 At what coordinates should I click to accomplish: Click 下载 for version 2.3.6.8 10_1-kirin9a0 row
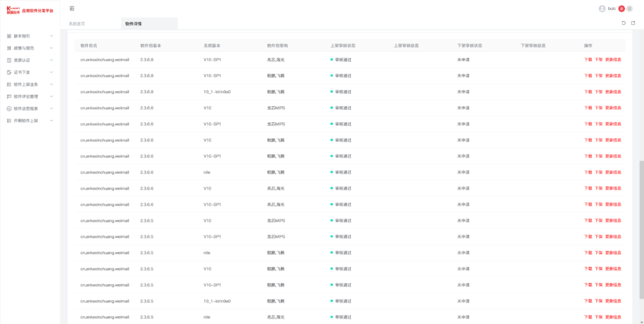[587, 92]
